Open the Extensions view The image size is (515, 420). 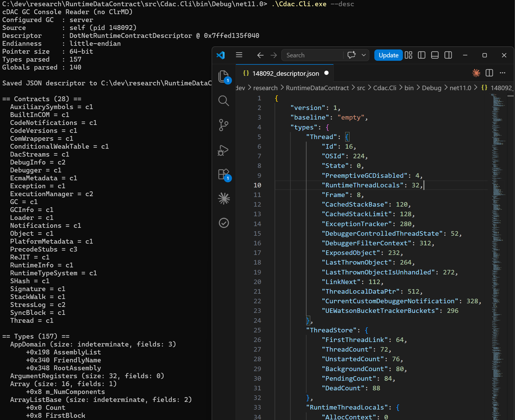coord(224,175)
